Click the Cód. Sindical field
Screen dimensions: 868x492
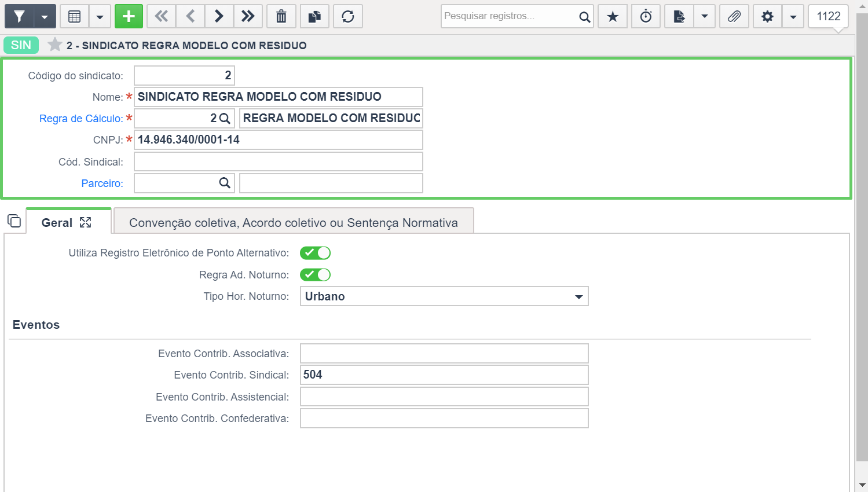(x=279, y=161)
